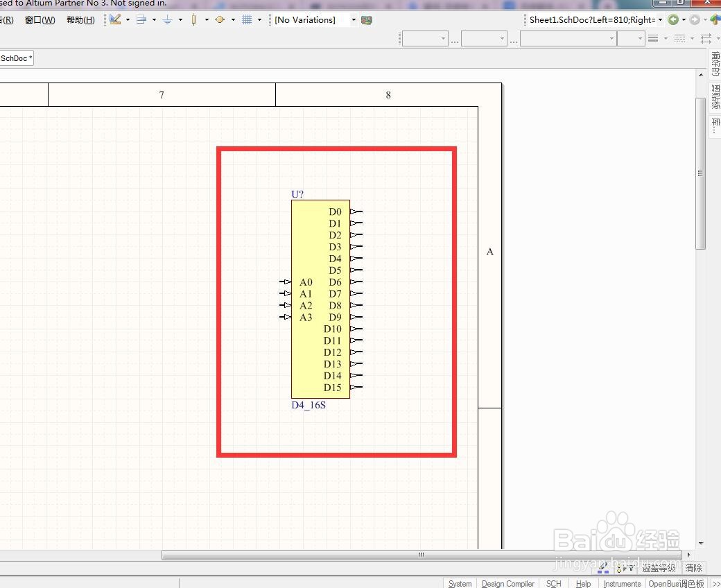Screen dimensions: 721x588
Task: Select the place wire/drawing tool icon
Action: point(115,19)
